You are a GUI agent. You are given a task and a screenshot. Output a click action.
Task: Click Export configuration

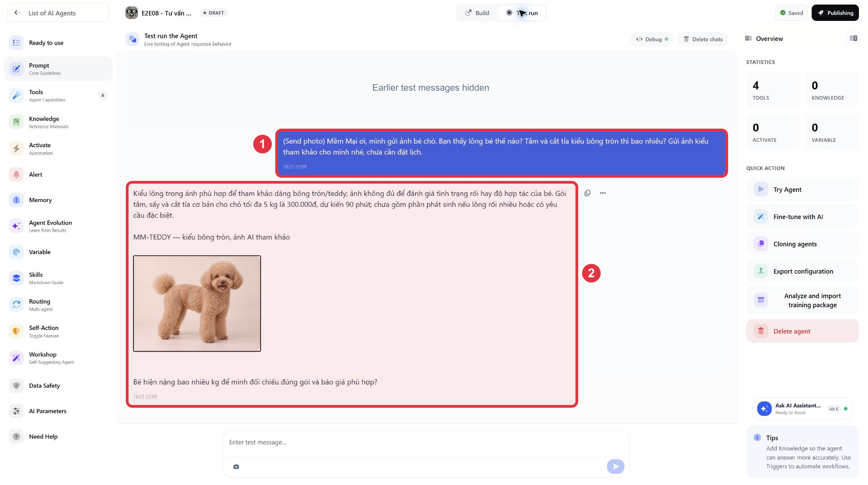tap(802, 271)
